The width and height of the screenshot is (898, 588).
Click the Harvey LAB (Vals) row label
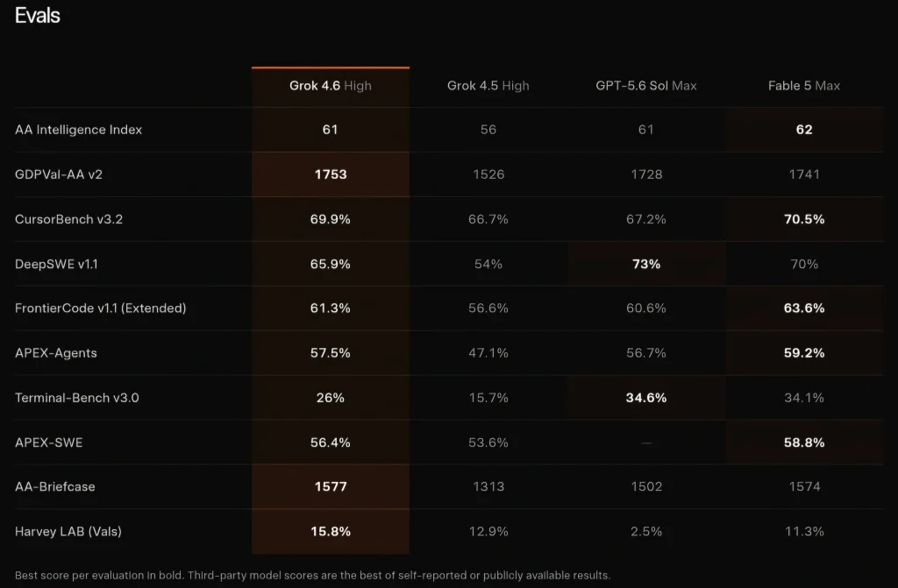[68, 531]
